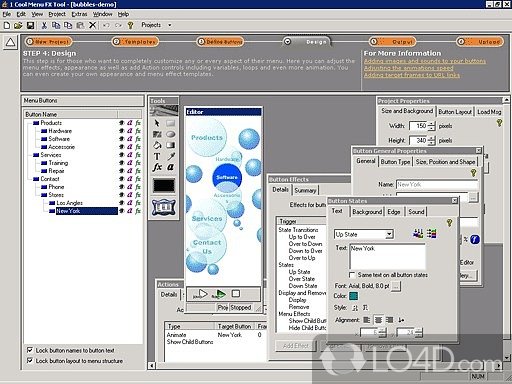
Task: Click the New file icon in the toolbar
Action: point(7,25)
